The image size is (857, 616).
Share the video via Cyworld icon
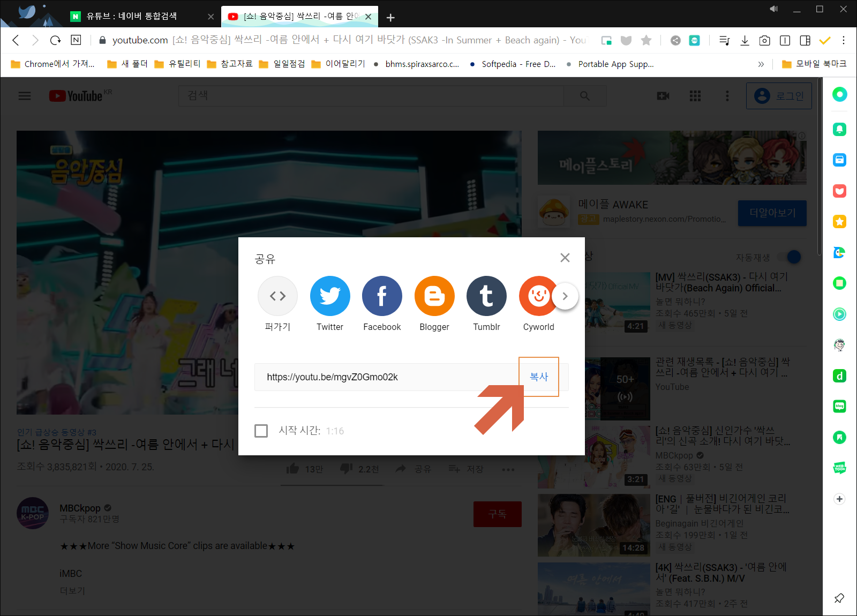tap(538, 296)
